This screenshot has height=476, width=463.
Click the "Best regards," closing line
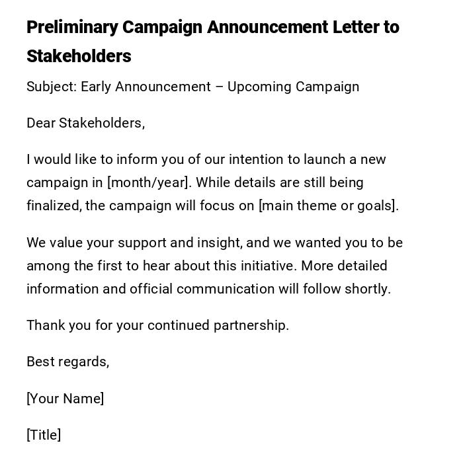pos(67,362)
